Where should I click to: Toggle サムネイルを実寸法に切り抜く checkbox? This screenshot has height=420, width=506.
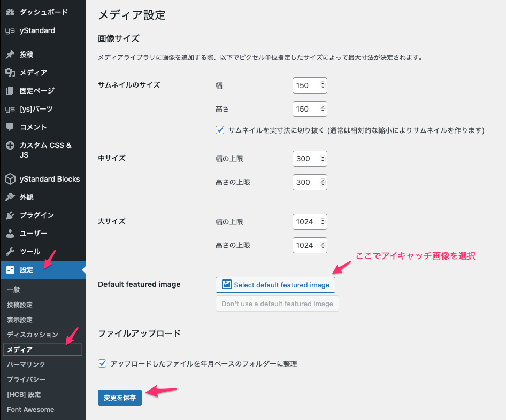tap(220, 130)
